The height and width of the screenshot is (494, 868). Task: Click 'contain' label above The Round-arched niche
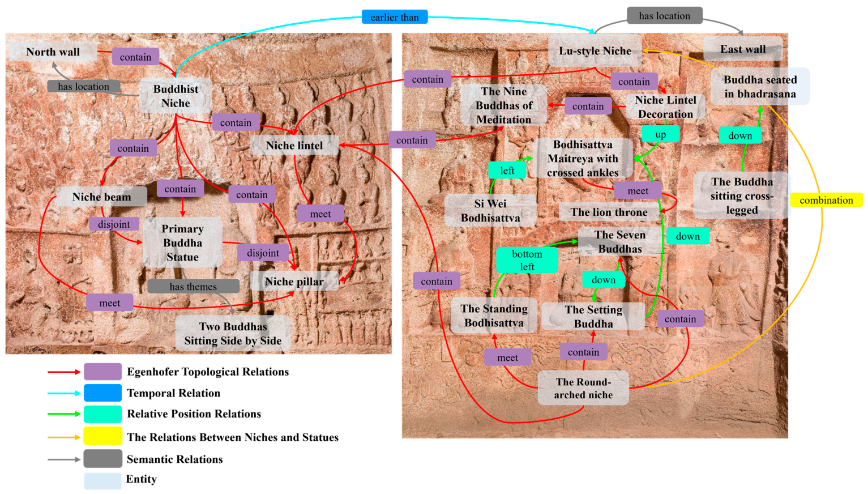pos(584,352)
